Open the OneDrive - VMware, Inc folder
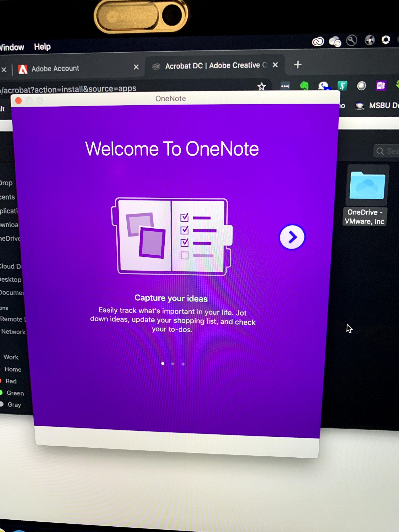 [367, 186]
